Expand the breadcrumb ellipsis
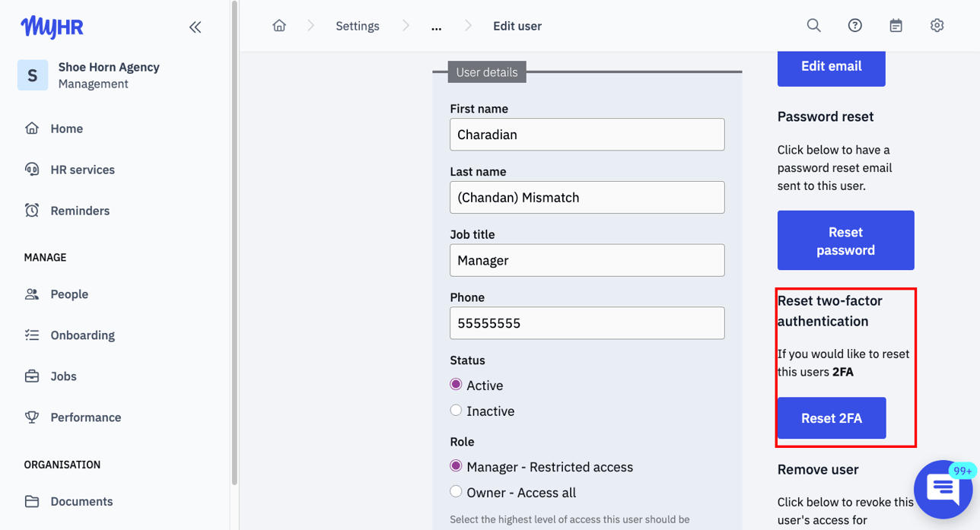Viewport: 980px width, 530px height. click(436, 26)
